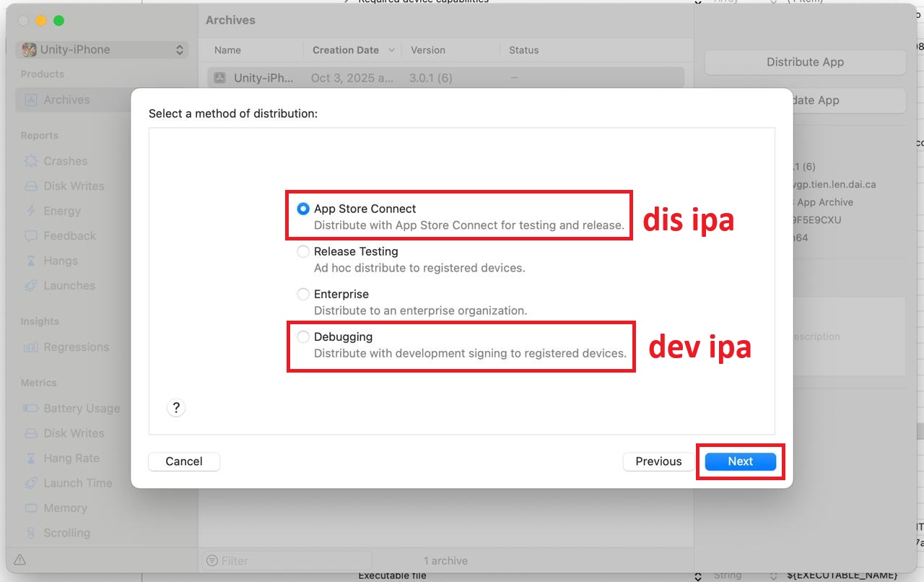Open the Feedback speech bubble icon
The image size is (924, 582).
pyautogui.click(x=31, y=236)
